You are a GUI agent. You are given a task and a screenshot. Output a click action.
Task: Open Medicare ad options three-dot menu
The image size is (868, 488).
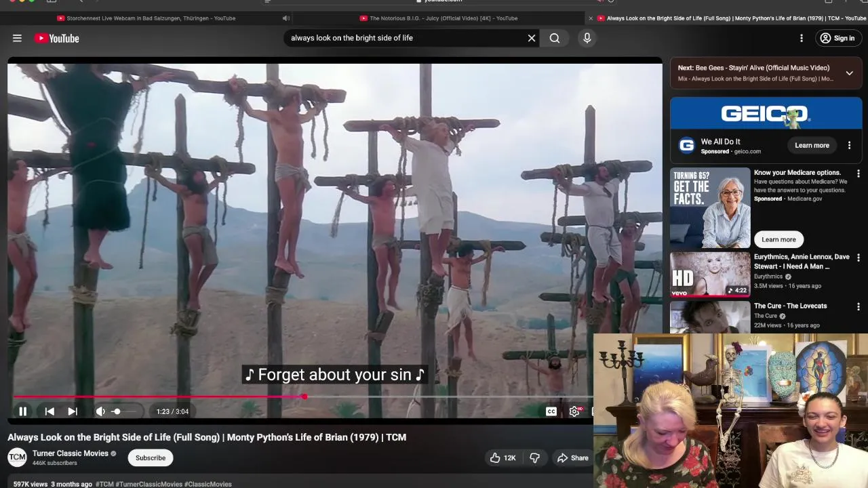tap(858, 174)
